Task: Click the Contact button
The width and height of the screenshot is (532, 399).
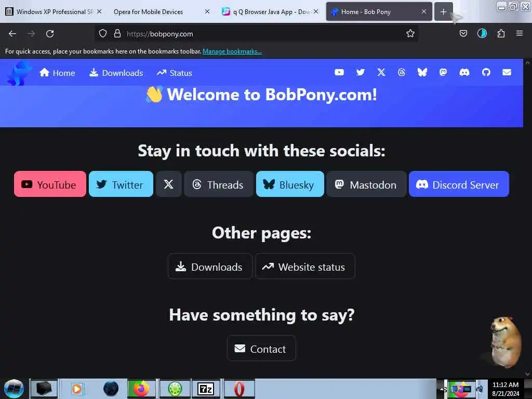Action: point(261,349)
